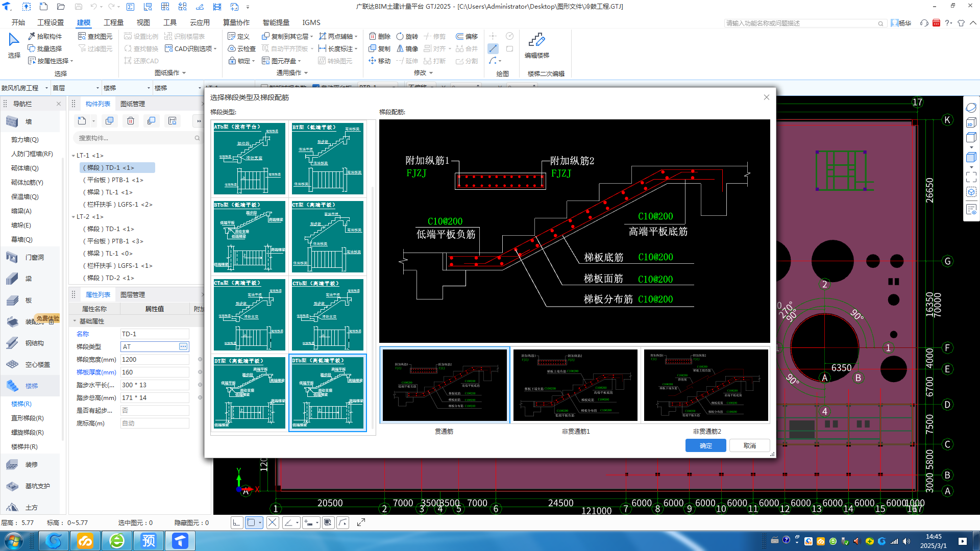Open the 云应用 ribbon tab
This screenshot has width=980, height=551.
[200, 22]
